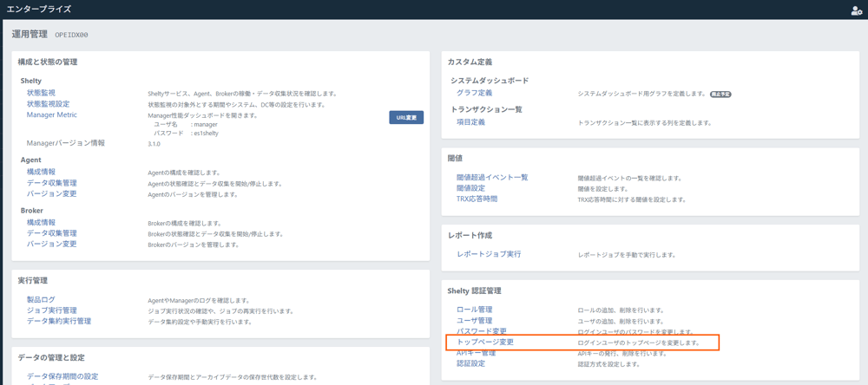Open the グラフ定義 link
The height and width of the screenshot is (385, 868).
pyautogui.click(x=474, y=93)
